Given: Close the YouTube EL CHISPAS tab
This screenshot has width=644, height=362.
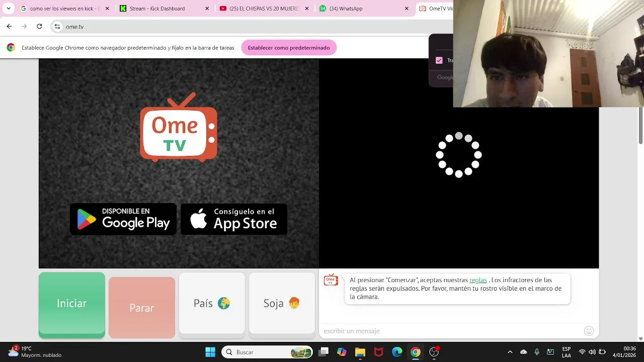Looking at the screenshot, I should click(x=307, y=9).
